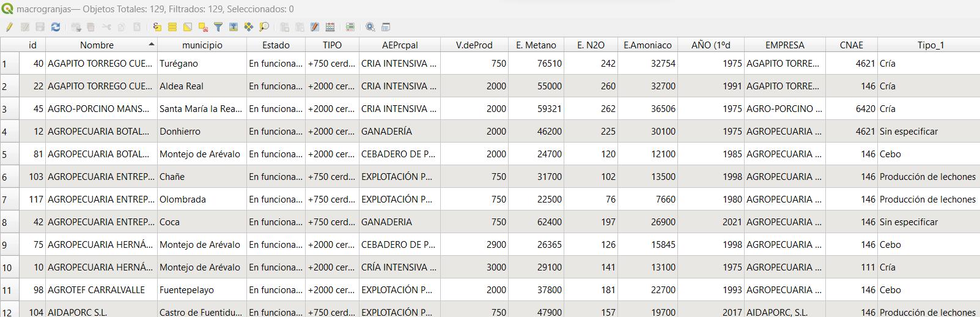980x317 pixels.
Task: Click the id column header
Action: [32, 45]
